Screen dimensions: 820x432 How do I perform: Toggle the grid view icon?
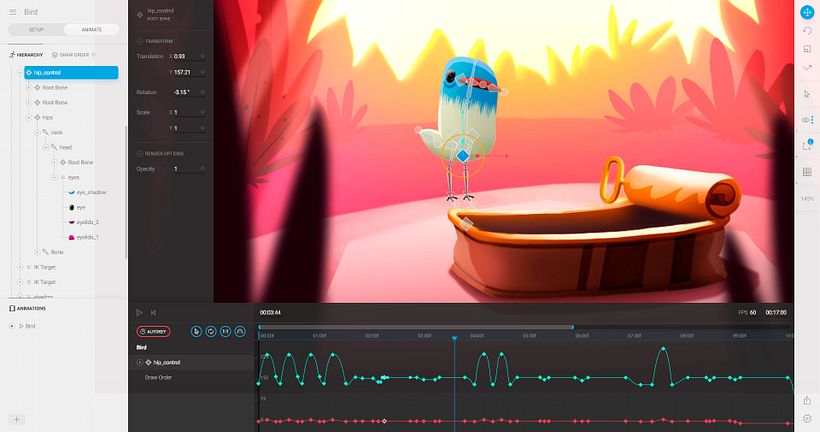pyautogui.click(x=807, y=172)
